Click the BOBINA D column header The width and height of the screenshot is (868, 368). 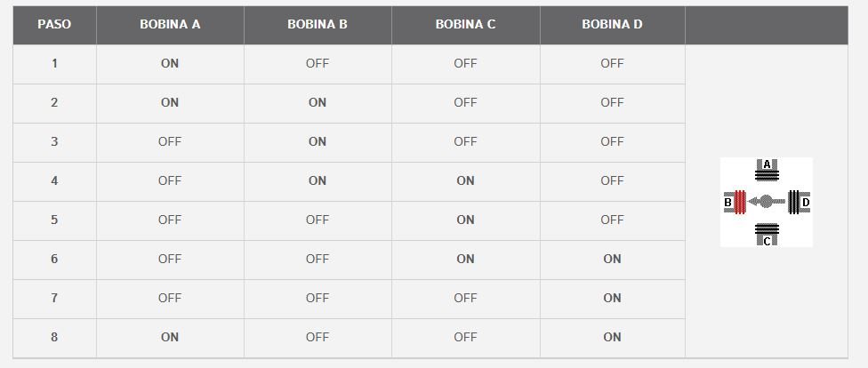pos(612,25)
